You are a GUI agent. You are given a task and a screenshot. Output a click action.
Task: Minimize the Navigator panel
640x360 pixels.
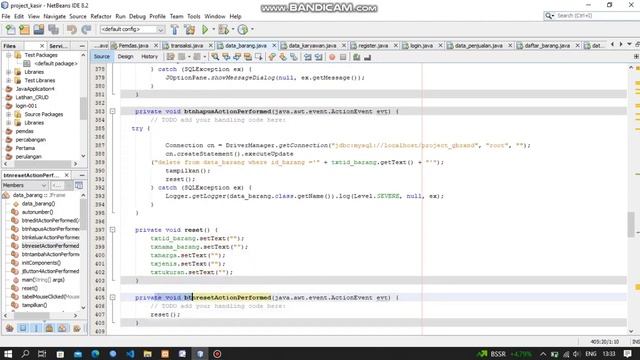click(82, 175)
